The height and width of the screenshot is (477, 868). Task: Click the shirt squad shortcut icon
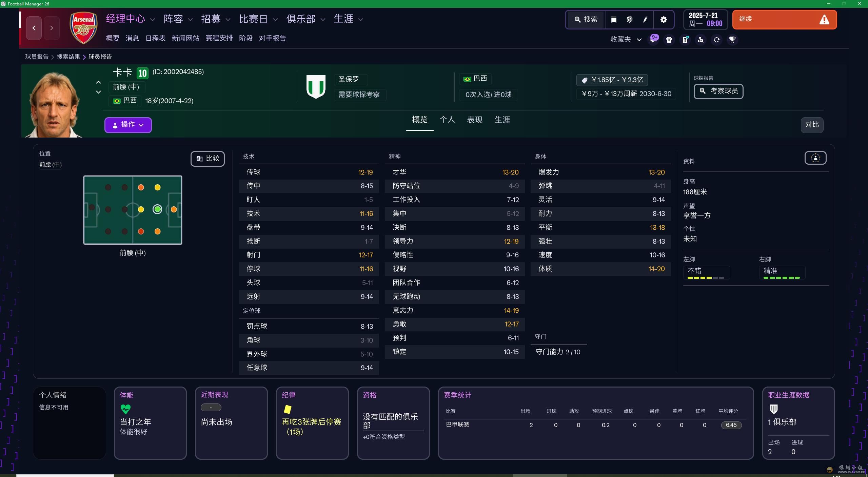pyautogui.click(x=669, y=40)
